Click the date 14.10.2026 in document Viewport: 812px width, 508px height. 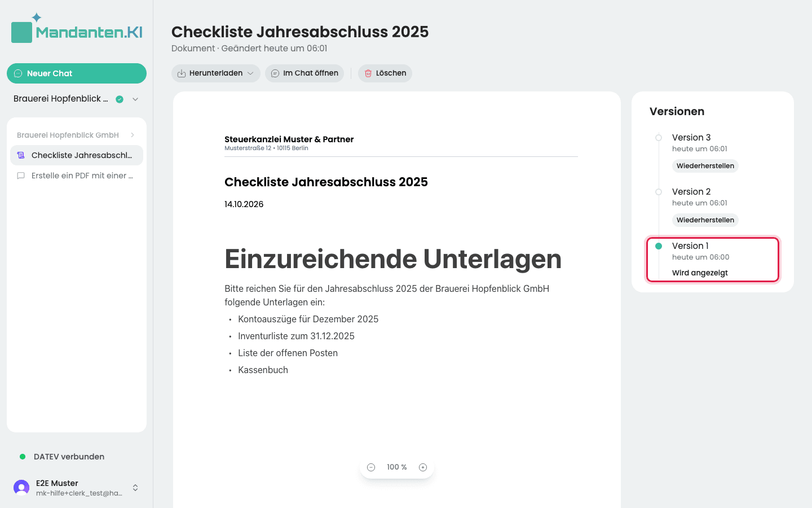pyautogui.click(x=244, y=204)
